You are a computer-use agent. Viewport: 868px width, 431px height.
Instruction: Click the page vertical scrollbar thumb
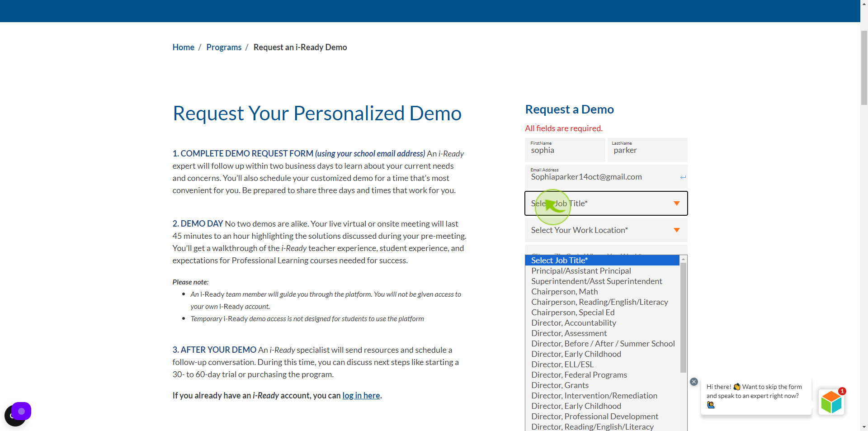864,68
